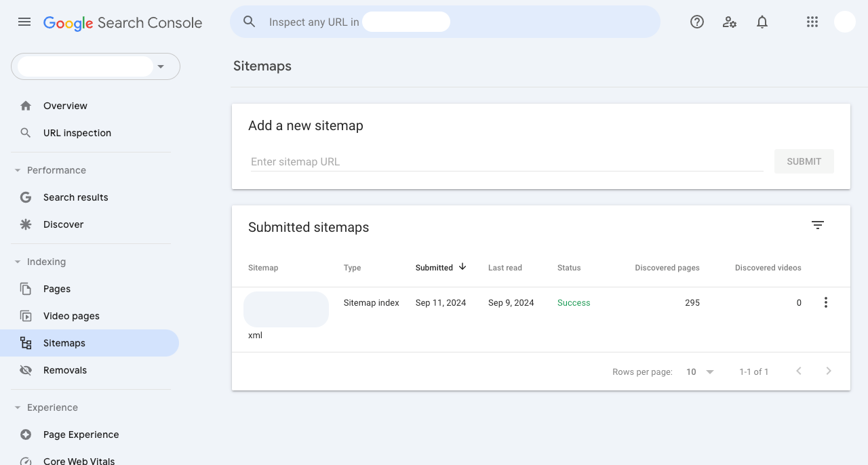Open the main hamburger menu
This screenshot has height=465, width=868.
[24, 22]
